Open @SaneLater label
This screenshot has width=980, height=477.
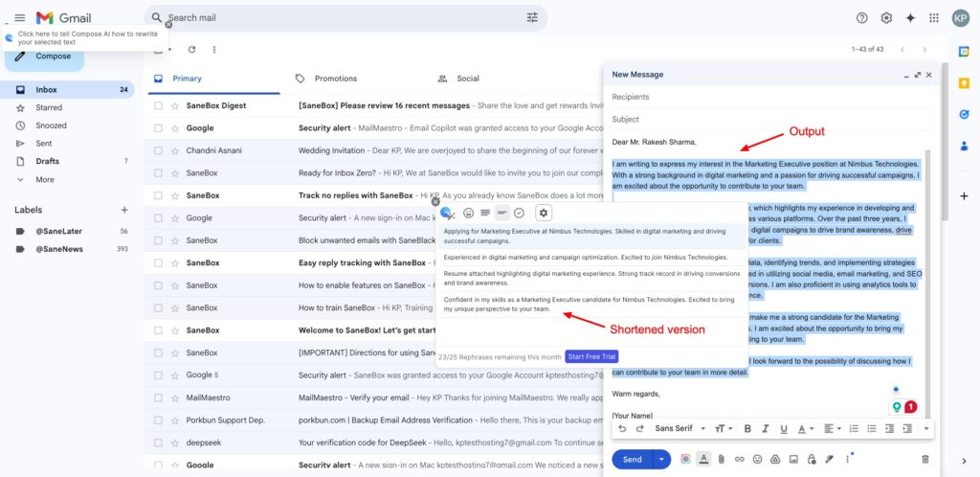point(58,231)
